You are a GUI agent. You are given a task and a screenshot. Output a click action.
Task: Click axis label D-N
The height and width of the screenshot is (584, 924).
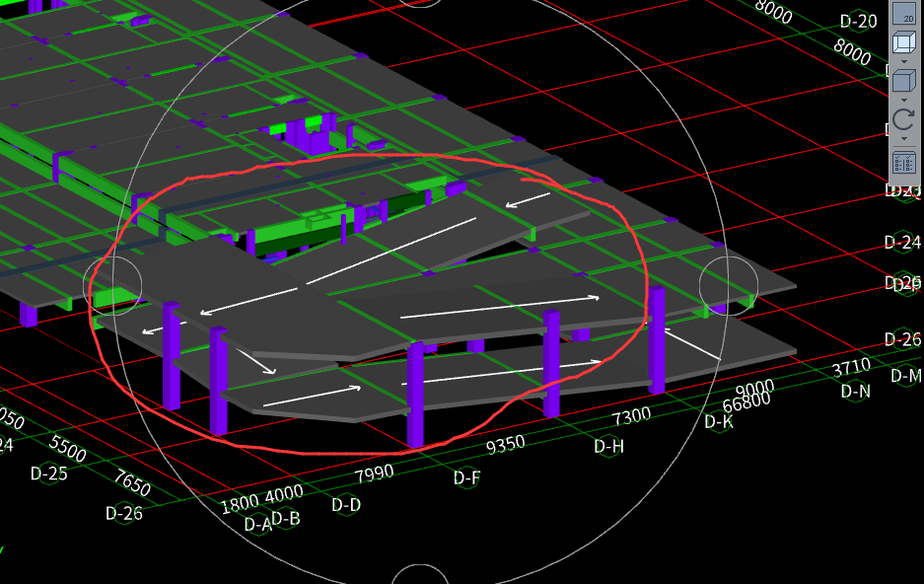[855, 392]
